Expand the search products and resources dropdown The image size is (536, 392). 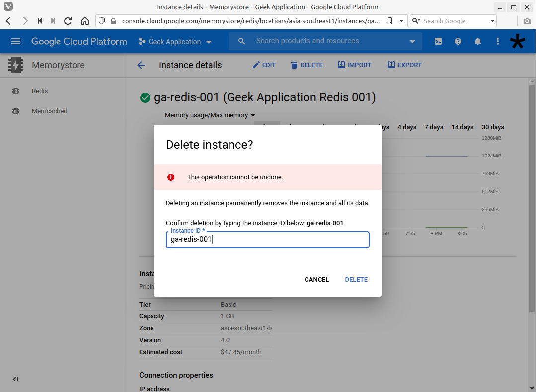pos(413,41)
